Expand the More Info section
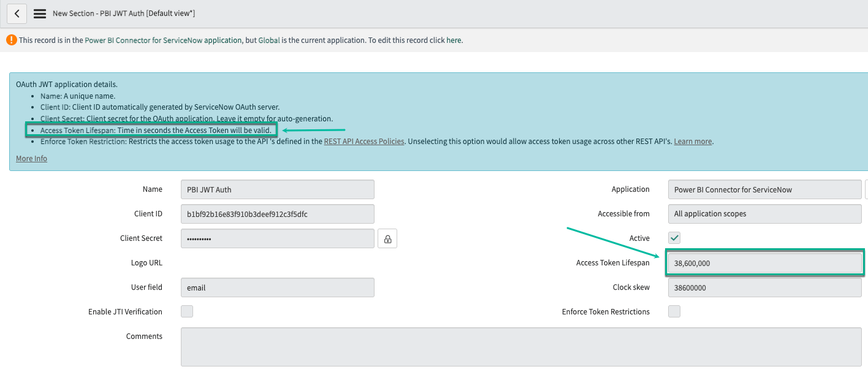The width and height of the screenshot is (868, 380). [31, 158]
